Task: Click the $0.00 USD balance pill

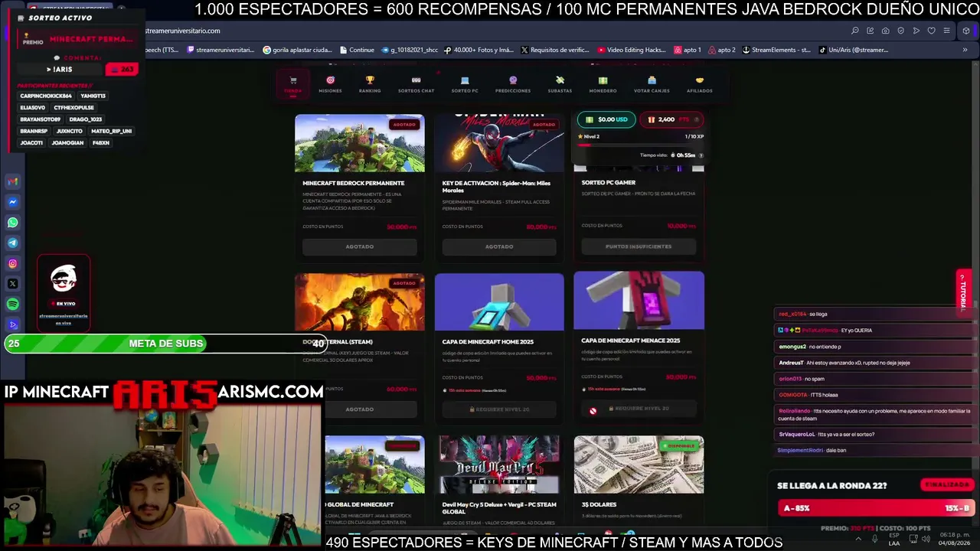Action: point(606,119)
